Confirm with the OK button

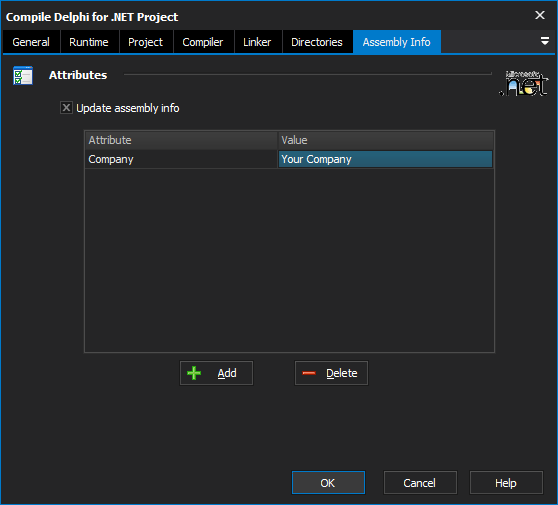[328, 483]
